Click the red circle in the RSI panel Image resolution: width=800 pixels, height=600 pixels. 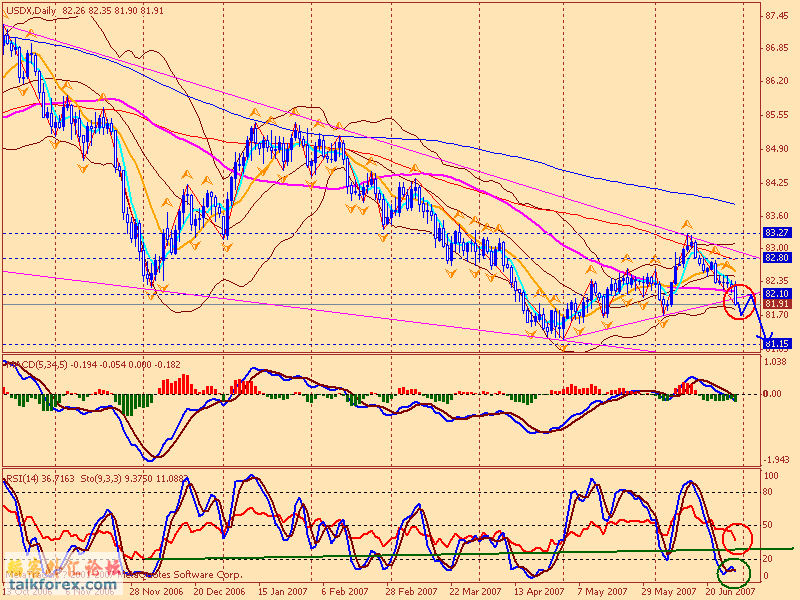pos(738,539)
